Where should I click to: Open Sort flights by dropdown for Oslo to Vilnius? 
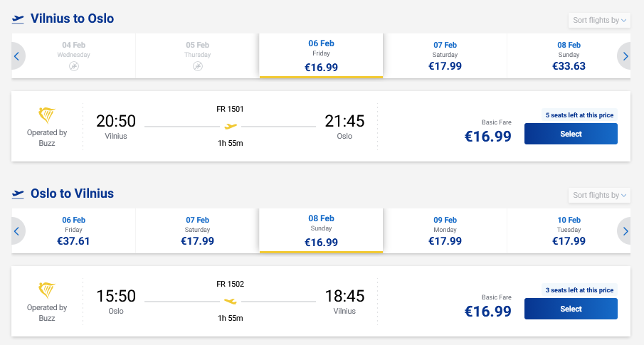600,195
